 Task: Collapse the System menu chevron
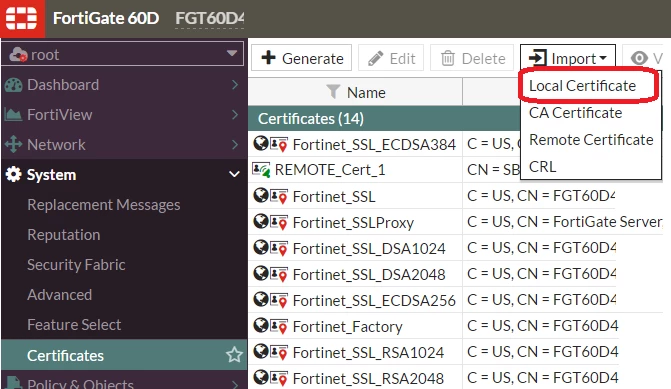[x=234, y=175]
